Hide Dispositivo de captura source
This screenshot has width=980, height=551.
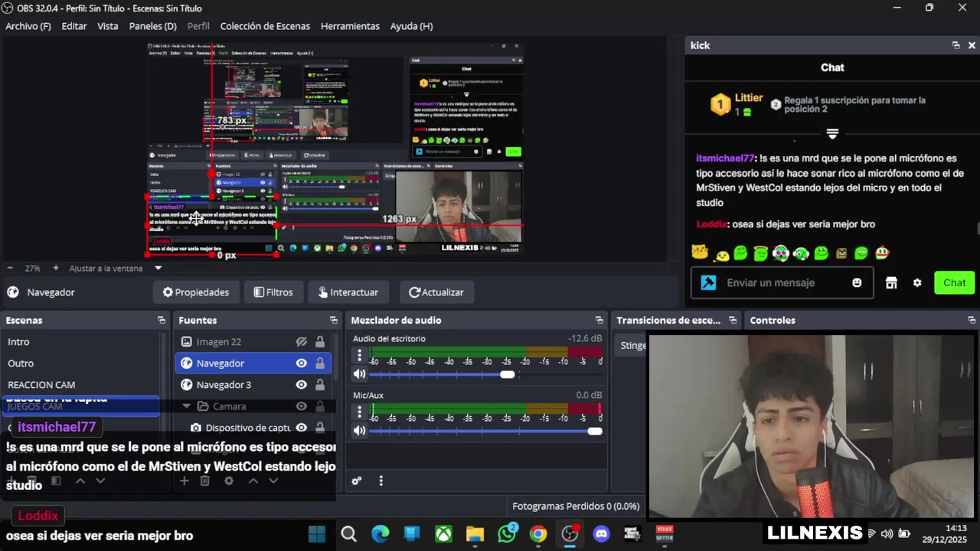(x=302, y=428)
